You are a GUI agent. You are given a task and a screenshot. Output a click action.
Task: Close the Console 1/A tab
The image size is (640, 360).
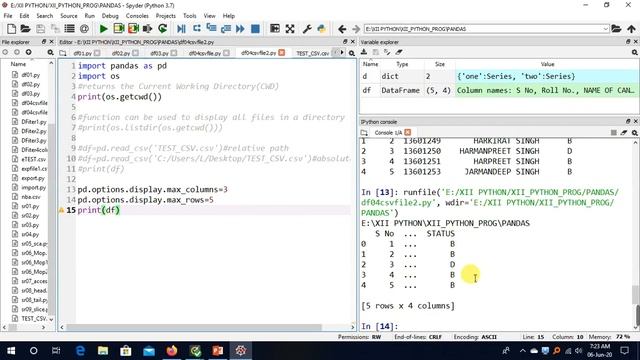pos(407,133)
